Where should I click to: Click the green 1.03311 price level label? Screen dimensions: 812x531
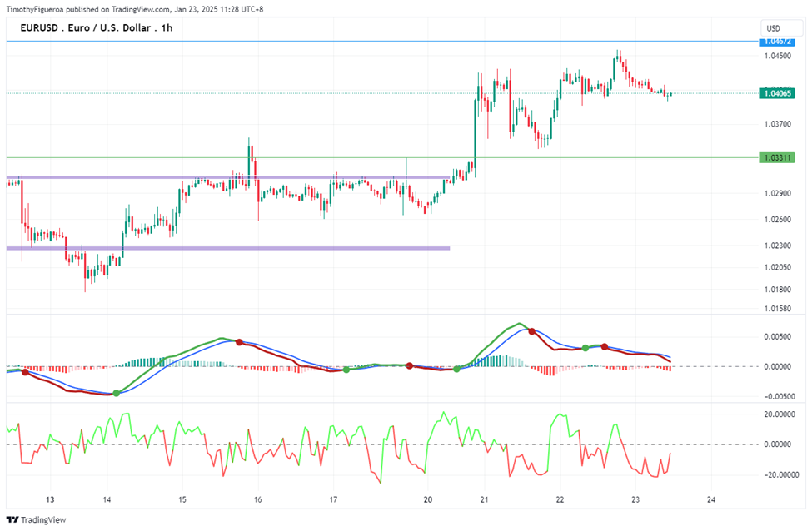777,158
